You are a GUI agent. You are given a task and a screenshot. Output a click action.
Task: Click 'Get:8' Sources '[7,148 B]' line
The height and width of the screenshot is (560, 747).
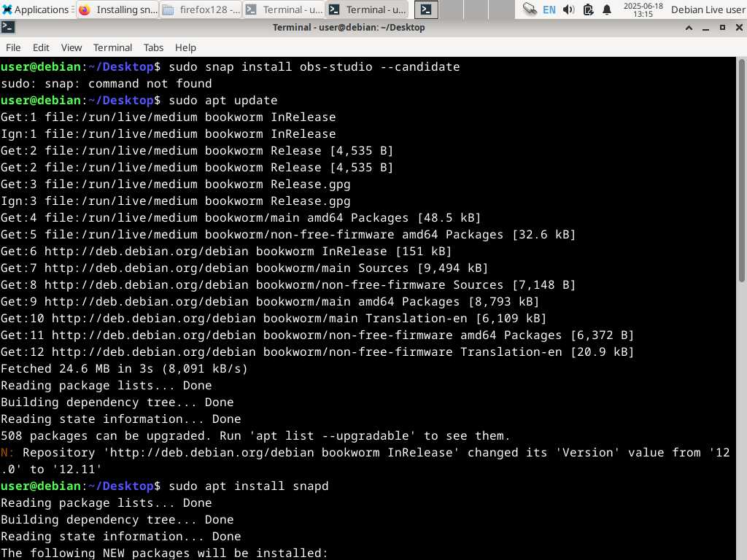288,285
